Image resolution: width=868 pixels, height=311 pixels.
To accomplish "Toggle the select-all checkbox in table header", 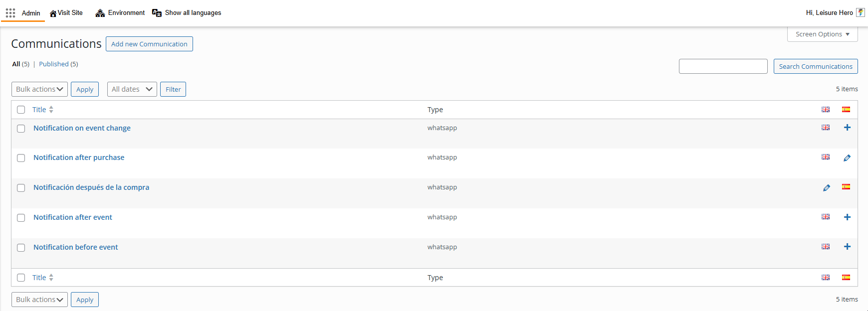I will [21, 110].
